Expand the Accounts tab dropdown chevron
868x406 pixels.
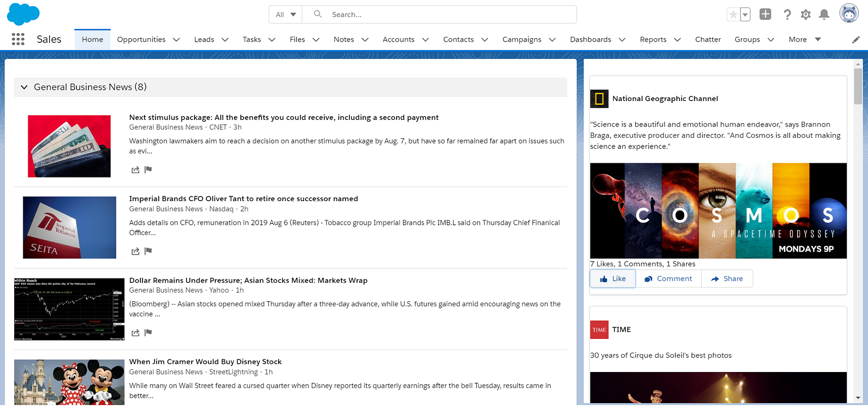coord(425,40)
